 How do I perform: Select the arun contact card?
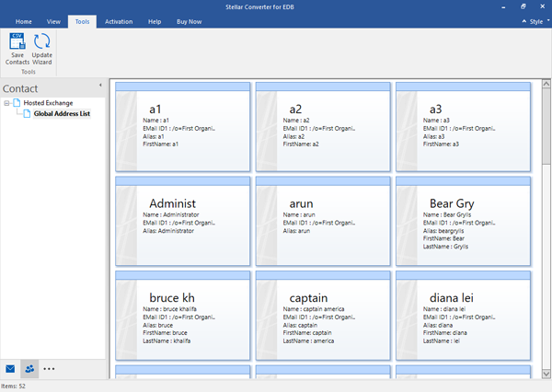coord(323,221)
